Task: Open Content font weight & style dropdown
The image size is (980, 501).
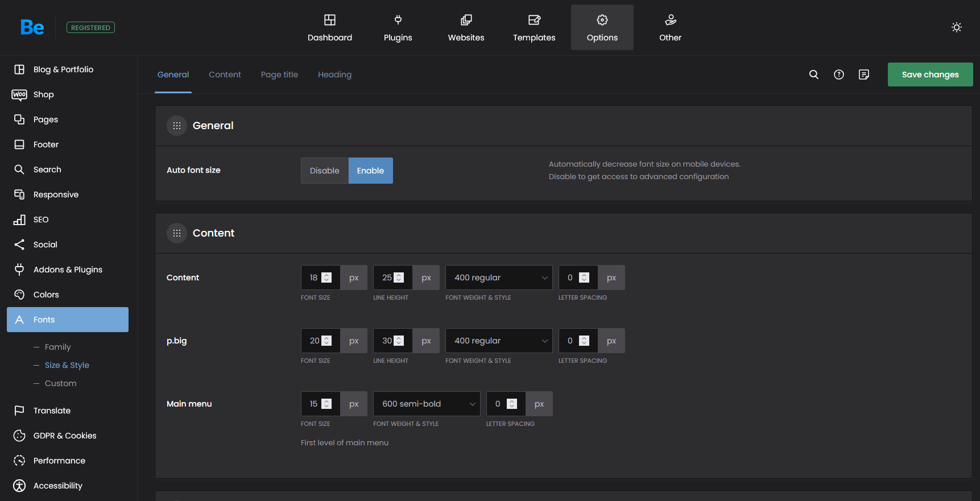Action: coord(499,278)
